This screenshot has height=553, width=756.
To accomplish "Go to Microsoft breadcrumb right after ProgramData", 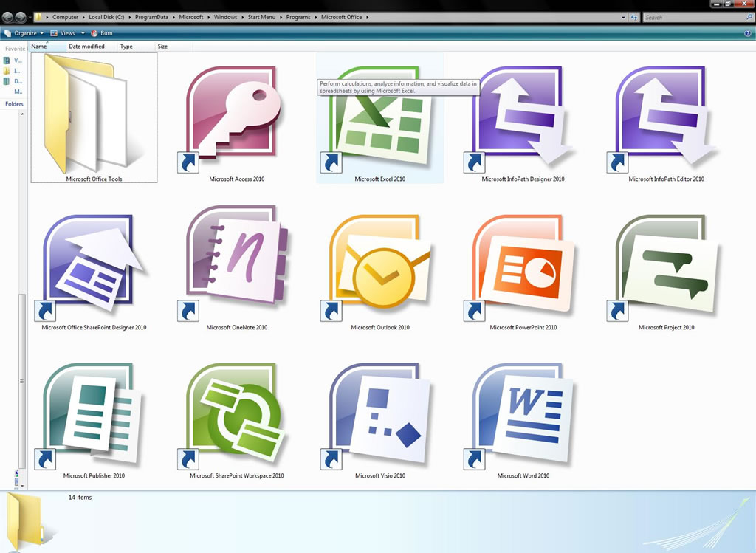I will pos(191,17).
